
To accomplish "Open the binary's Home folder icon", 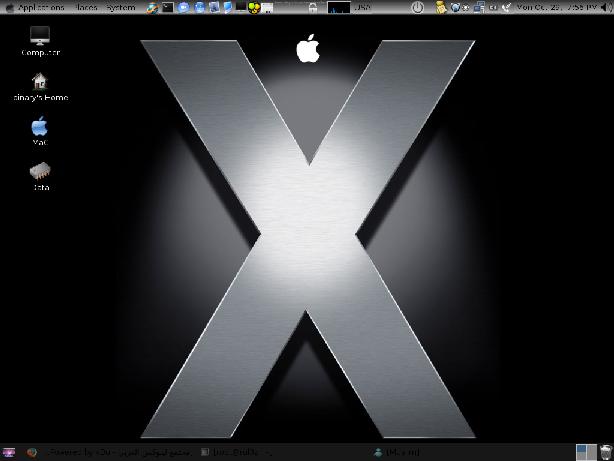I will point(40,87).
